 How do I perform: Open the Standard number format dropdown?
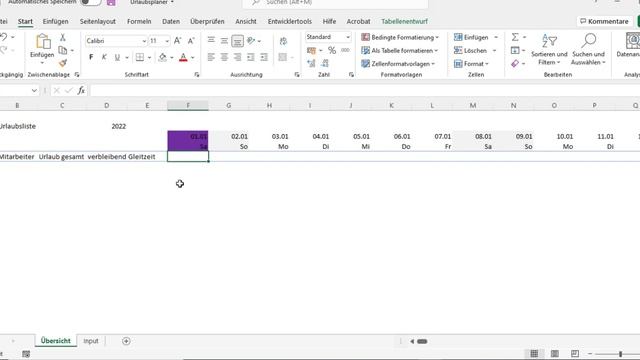[348, 37]
